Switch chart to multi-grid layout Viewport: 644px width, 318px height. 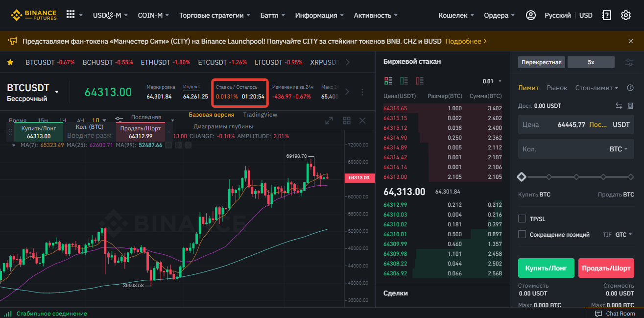[347, 121]
